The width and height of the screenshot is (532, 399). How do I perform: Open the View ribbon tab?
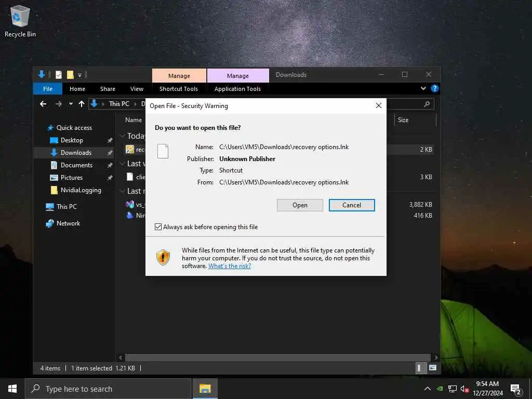(137, 89)
